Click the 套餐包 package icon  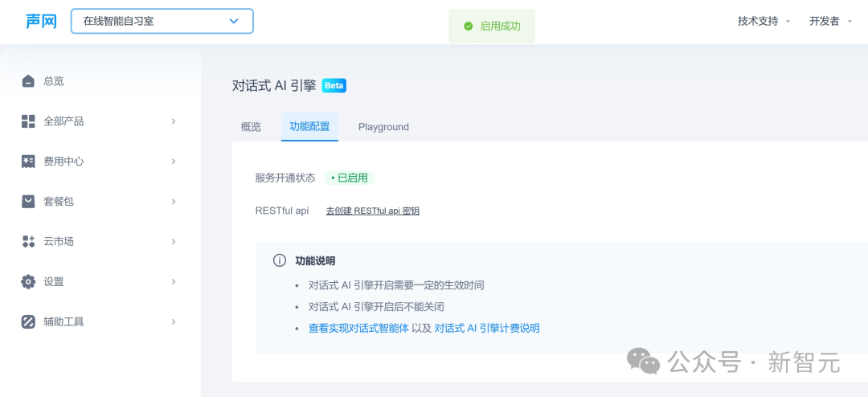pos(28,202)
